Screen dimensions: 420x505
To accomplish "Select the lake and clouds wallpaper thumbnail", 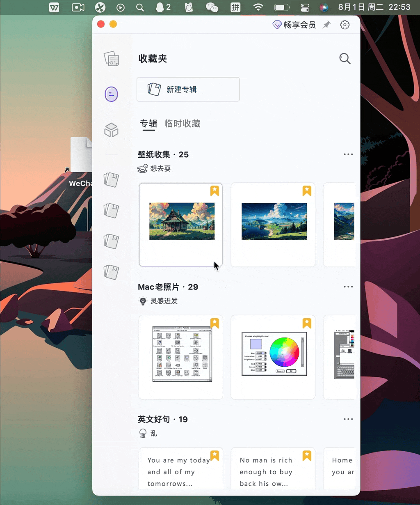I will point(273,225).
